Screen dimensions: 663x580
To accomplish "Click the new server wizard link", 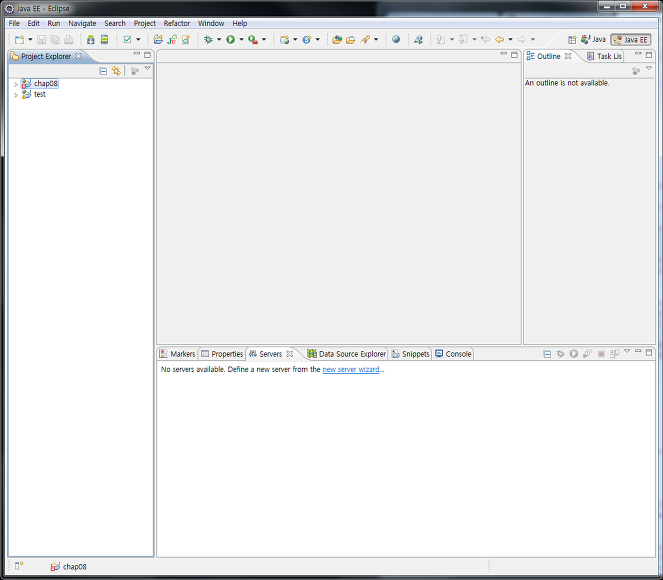I will [x=351, y=369].
